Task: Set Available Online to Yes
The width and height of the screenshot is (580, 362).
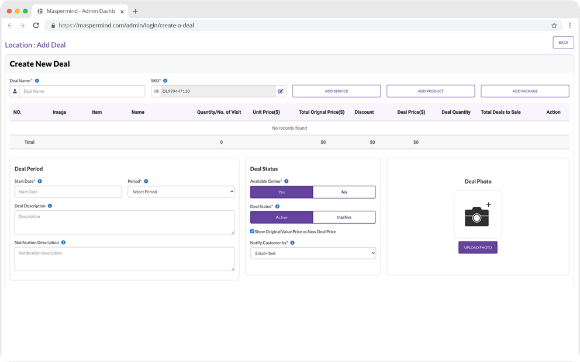Action: (x=281, y=192)
